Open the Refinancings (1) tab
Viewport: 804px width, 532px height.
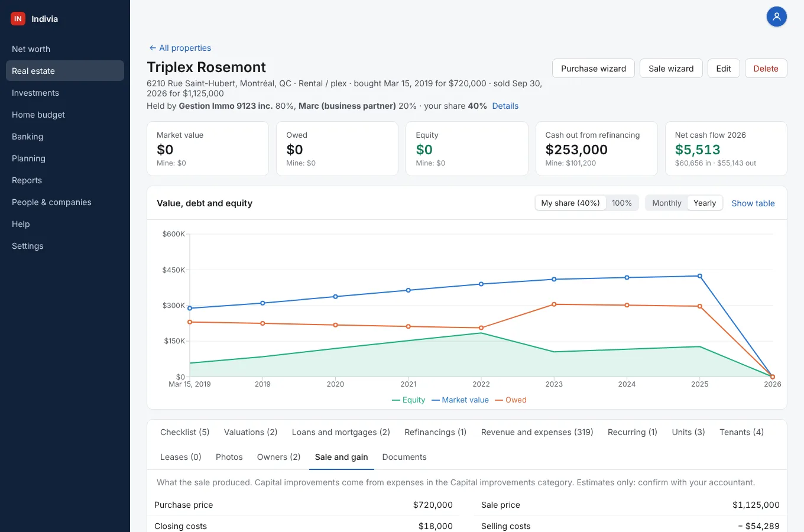(436, 432)
